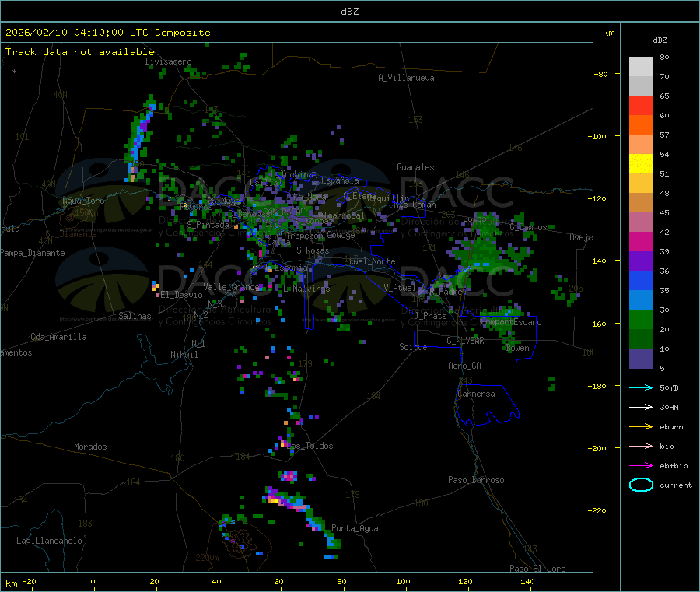Click the Bowen map label
The image size is (700, 592).
click(x=518, y=348)
